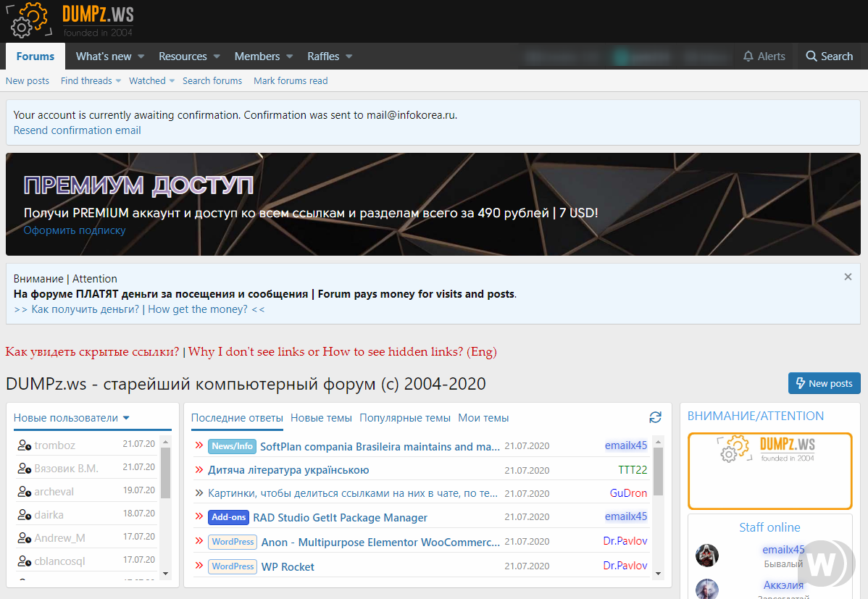
Task: Click Search forums link
Action: click(212, 81)
